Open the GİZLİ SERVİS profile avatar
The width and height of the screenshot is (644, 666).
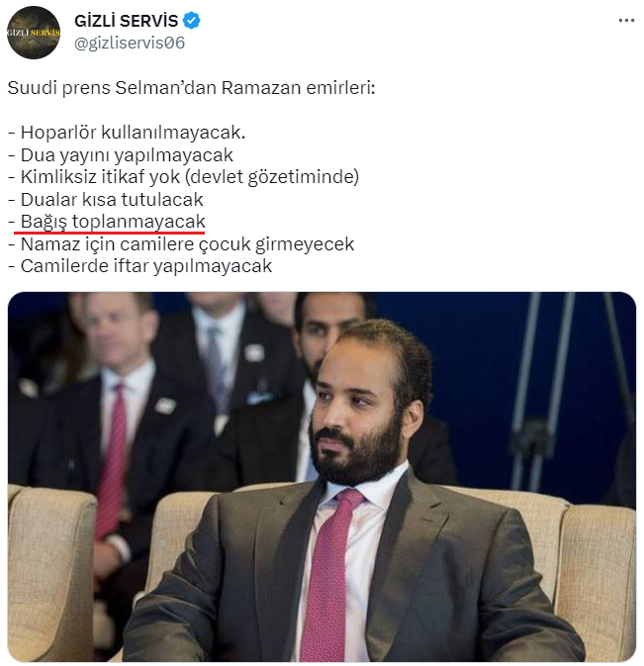tap(34, 33)
